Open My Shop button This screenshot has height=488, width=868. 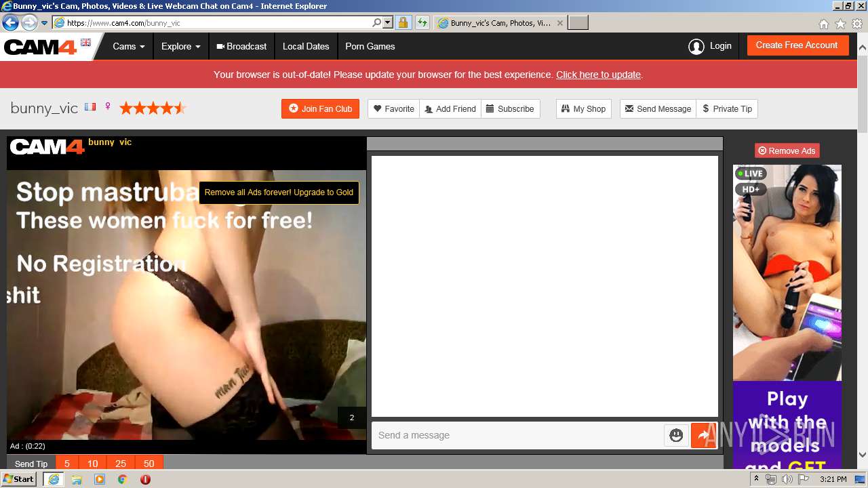tap(583, 108)
